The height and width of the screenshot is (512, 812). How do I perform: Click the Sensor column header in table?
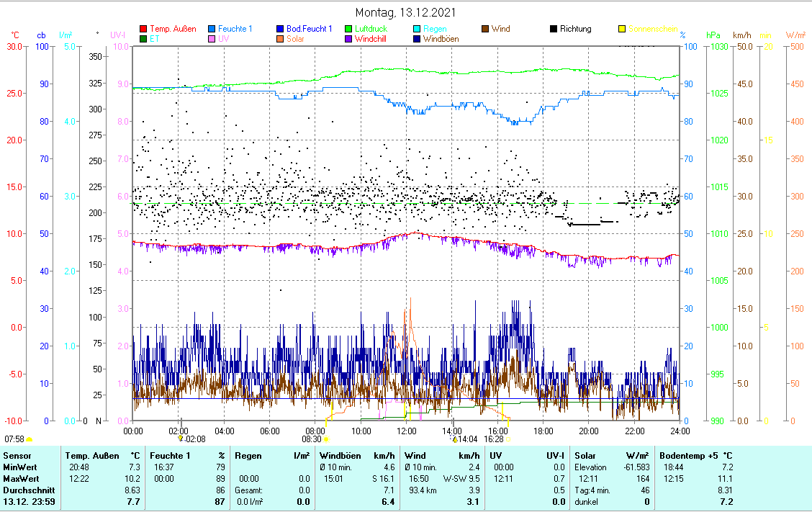pyautogui.click(x=17, y=456)
